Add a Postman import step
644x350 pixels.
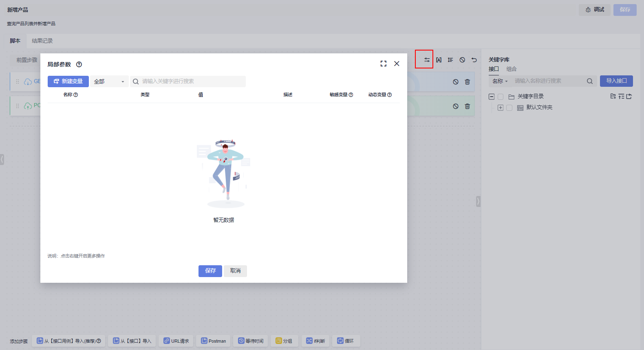click(213, 341)
